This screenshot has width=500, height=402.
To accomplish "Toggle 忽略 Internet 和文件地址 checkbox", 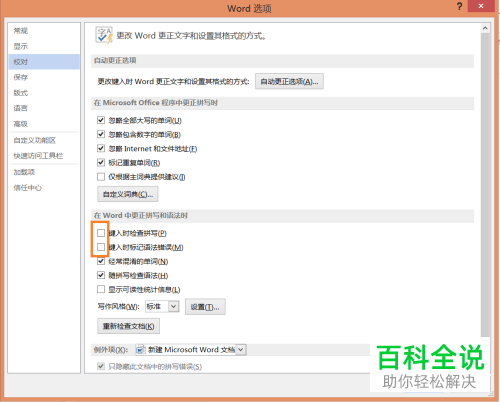I will pos(101,148).
